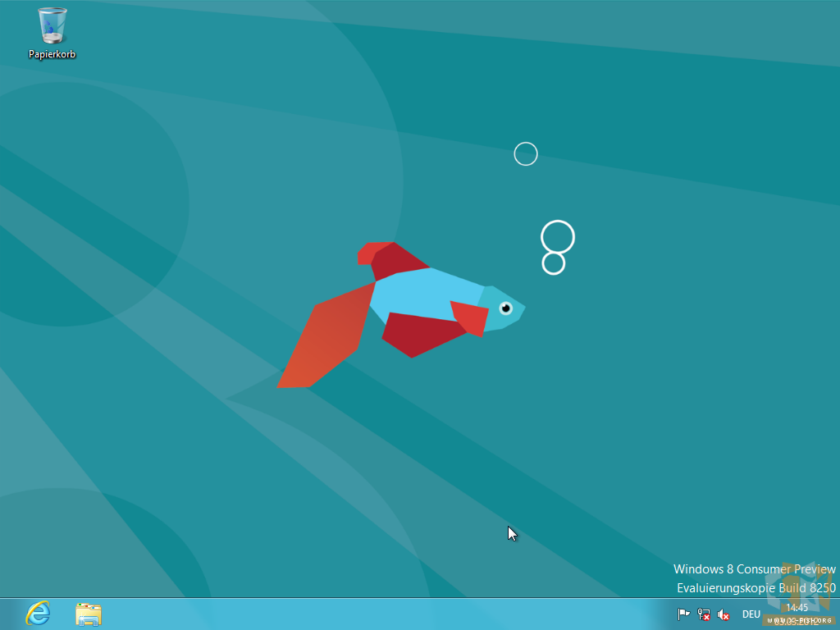Open the muted speaker volume icon
The height and width of the screenshot is (630, 840).
(x=724, y=614)
